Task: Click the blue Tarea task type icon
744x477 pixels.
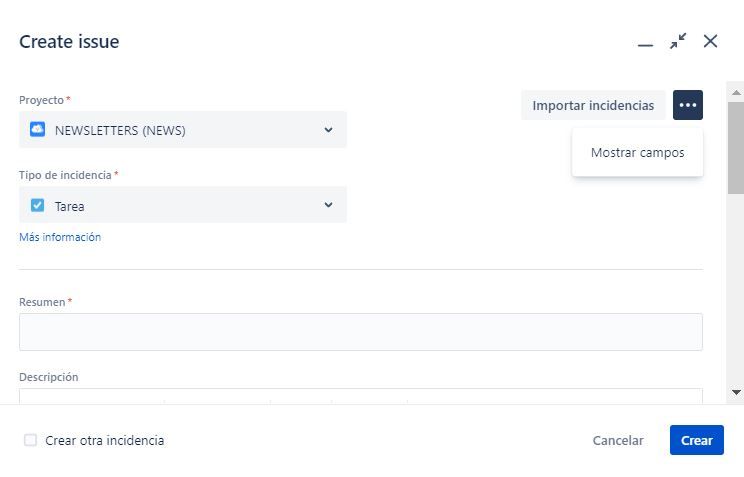Action: coord(37,205)
